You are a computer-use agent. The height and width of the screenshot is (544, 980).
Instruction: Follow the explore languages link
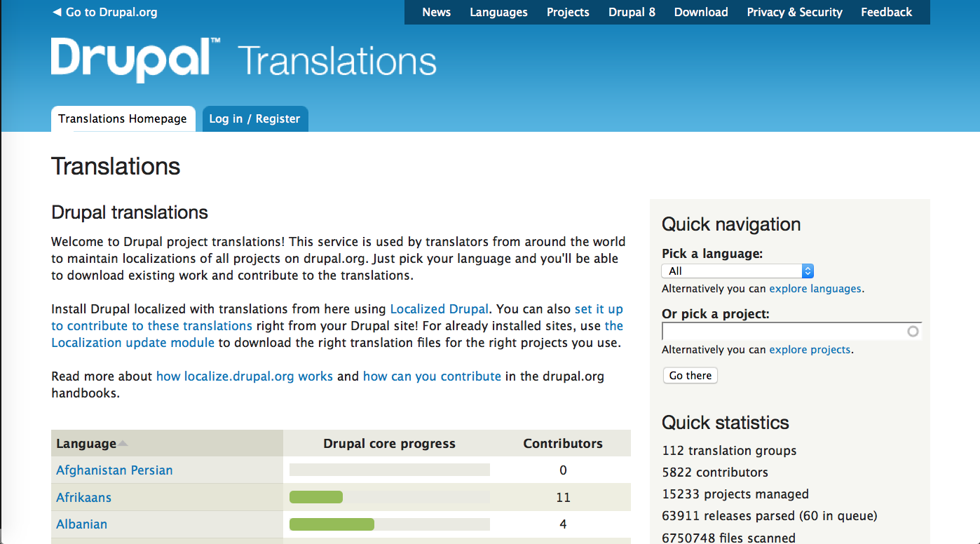pyautogui.click(x=815, y=288)
